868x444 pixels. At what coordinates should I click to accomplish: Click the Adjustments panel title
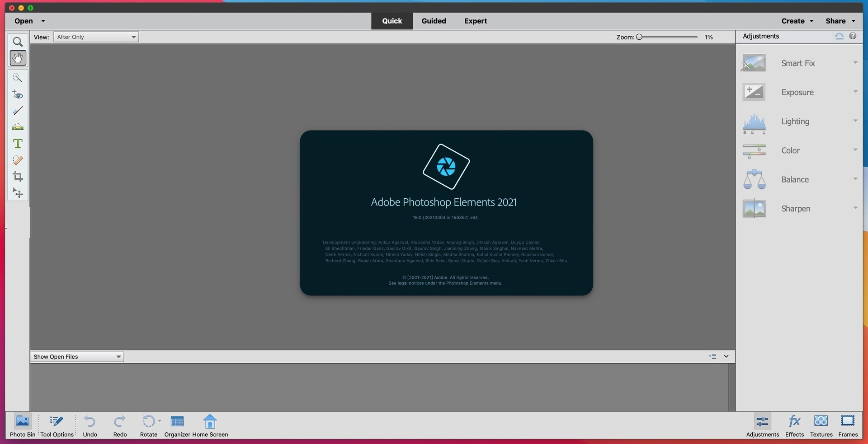coord(761,36)
